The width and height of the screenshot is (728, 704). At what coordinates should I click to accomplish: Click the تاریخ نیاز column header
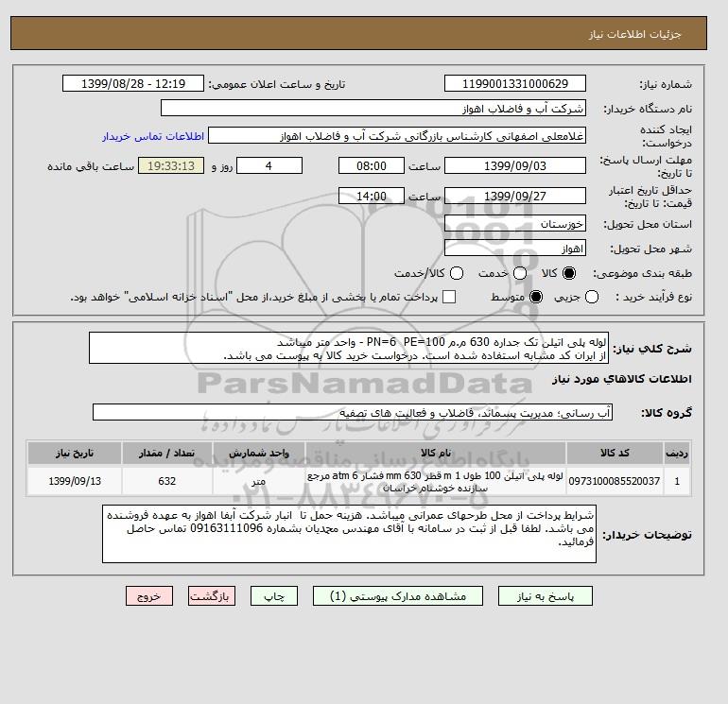point(75,453)
